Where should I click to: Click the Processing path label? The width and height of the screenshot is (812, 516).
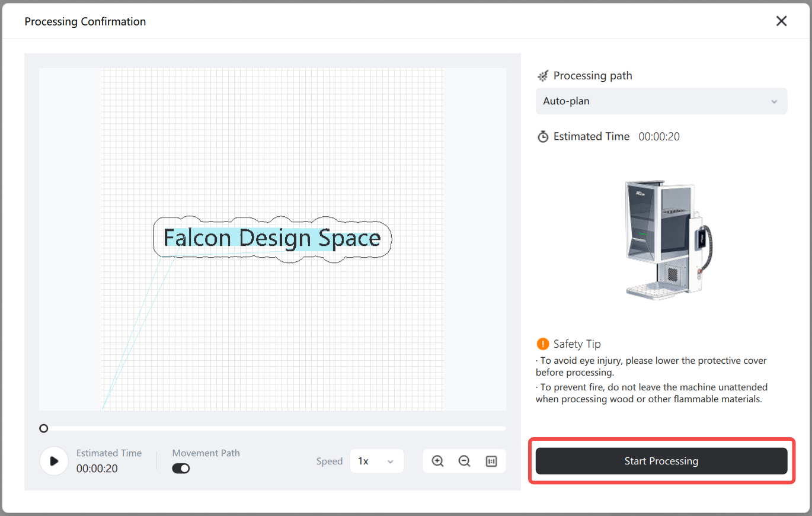[593, 76]
